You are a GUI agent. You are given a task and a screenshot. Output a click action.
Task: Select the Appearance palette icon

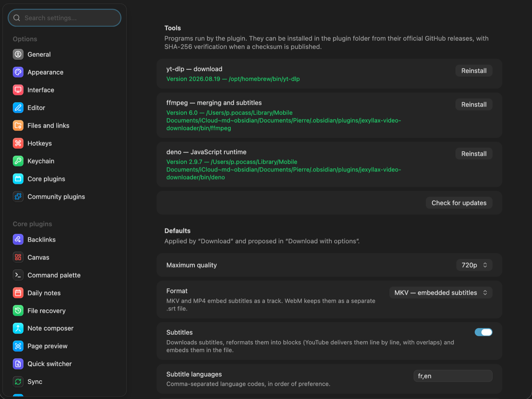(x=18, y=72)
